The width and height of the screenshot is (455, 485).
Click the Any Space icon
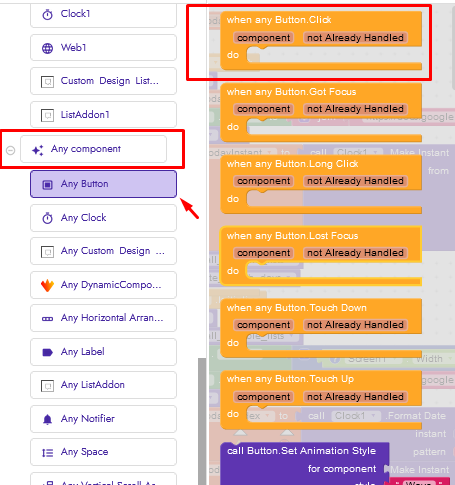click(x=47, y=452)
